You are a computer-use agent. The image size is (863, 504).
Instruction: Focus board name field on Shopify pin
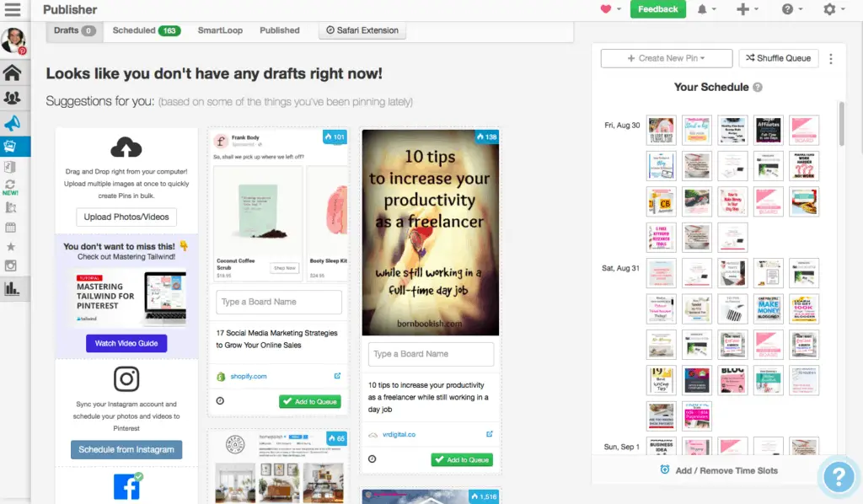(x=279, y=302)
